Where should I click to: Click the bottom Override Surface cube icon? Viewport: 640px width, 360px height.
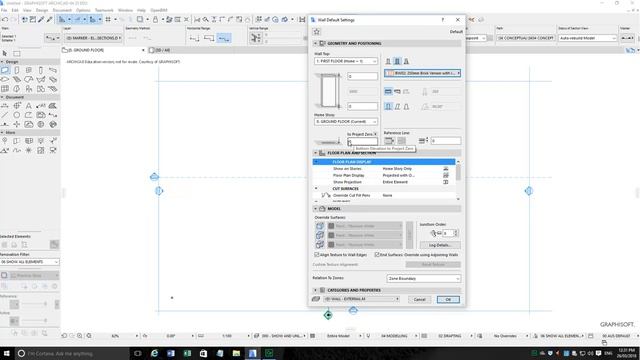tap(320, 244)
